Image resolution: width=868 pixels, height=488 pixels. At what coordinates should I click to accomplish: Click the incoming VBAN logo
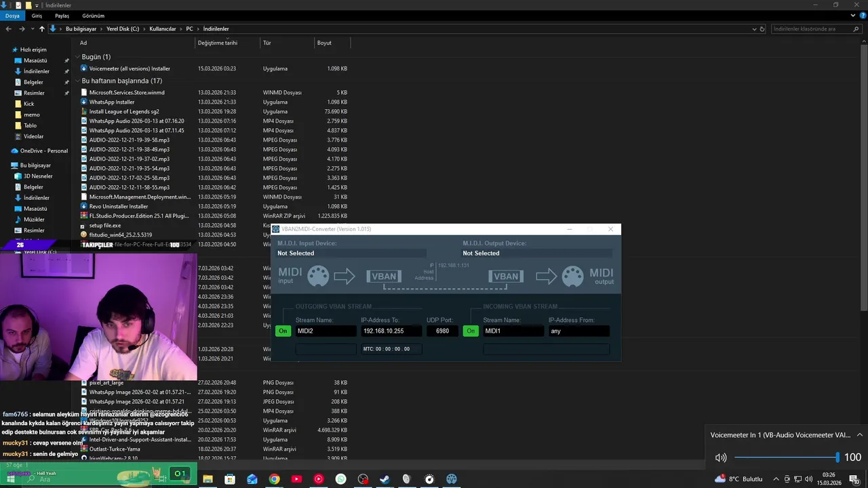click(507, 277)
